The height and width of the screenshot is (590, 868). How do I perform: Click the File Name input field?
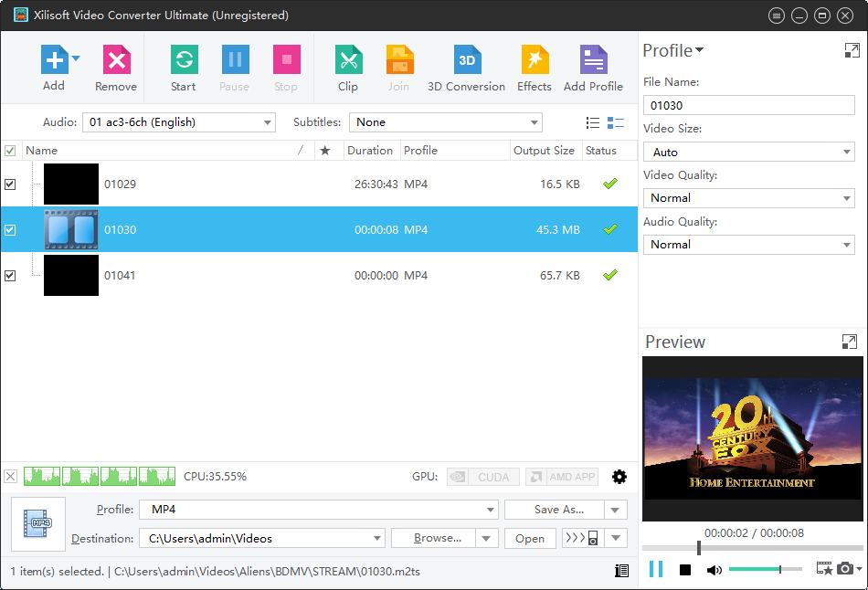[x=748, y=106]
